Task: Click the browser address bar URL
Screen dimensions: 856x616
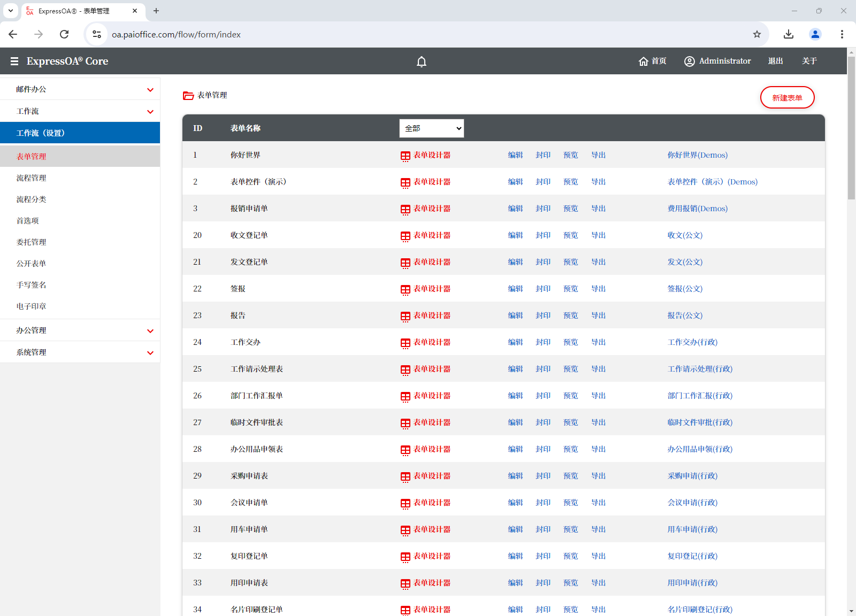Action: [176, 34]
